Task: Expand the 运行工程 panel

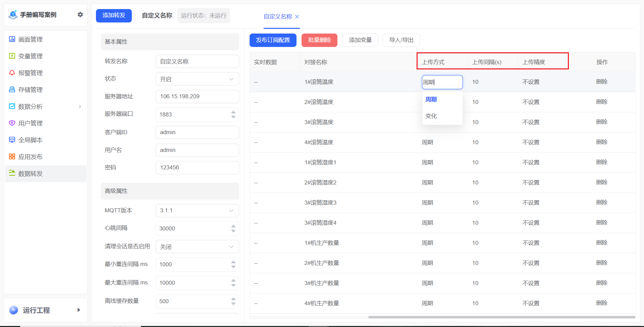Action: pos(78,310)
